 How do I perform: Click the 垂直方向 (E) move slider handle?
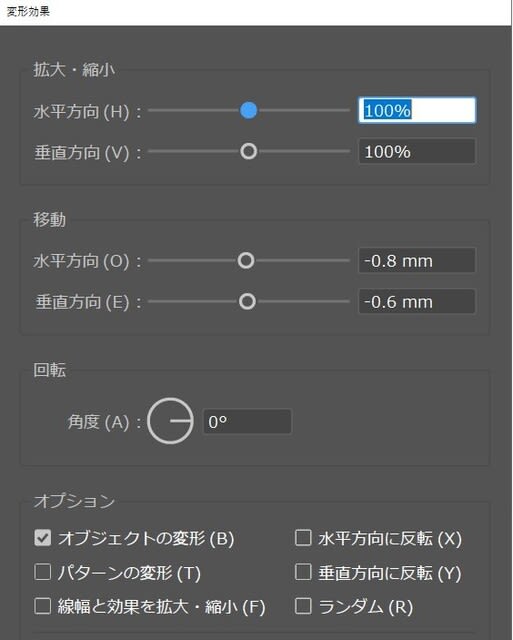point(247,302)
